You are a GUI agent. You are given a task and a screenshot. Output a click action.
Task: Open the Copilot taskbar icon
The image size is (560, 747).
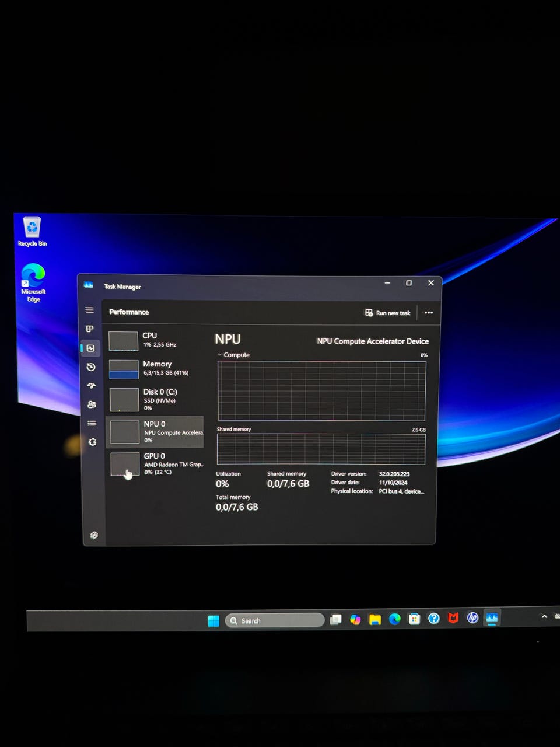tap(355, 619)
